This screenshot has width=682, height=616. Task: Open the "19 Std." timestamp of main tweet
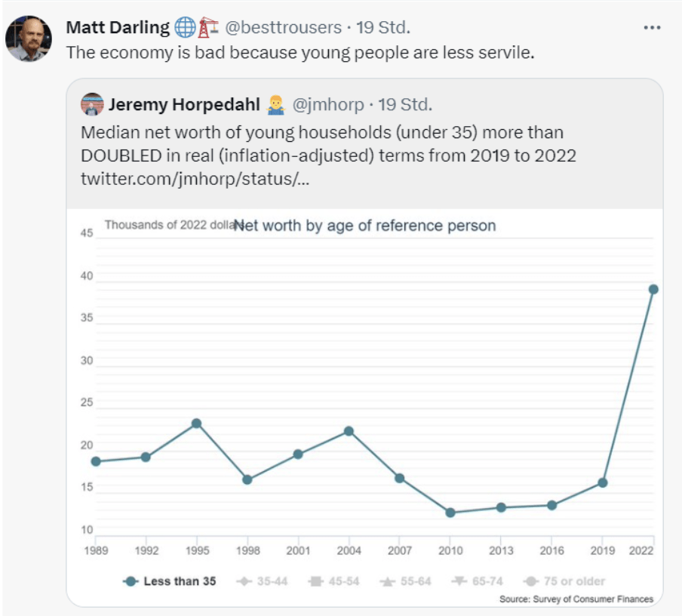382,28
